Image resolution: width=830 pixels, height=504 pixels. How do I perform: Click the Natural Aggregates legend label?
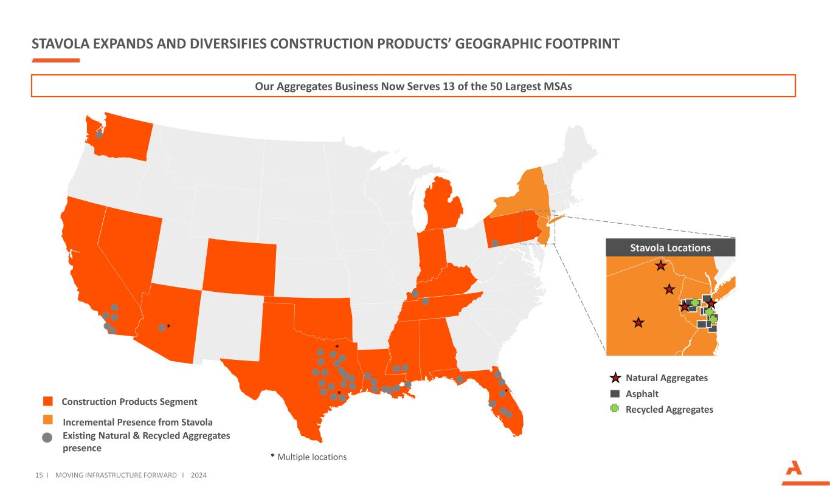click(x=666, y=378)
